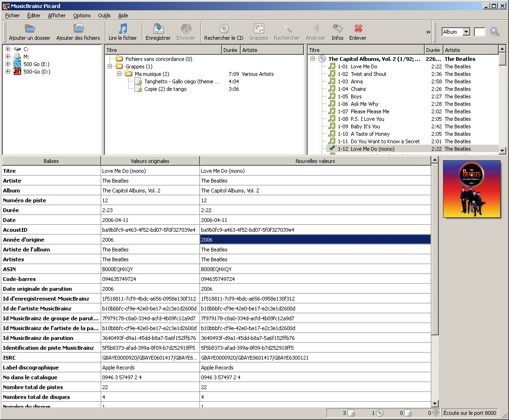509x420 pixels.
Task: Click the Code-barres original value 094635749724
Action: (x=150, y=279)
